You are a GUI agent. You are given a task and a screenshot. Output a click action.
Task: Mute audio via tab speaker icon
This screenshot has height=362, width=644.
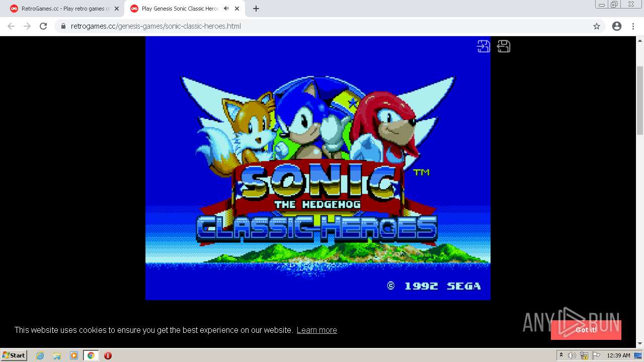coord(226,9)
